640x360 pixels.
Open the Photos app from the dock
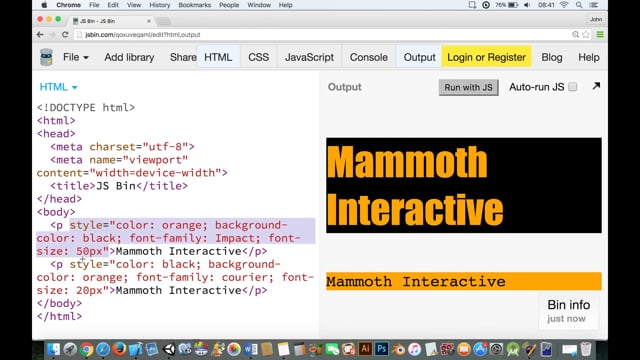coord(234,349)
